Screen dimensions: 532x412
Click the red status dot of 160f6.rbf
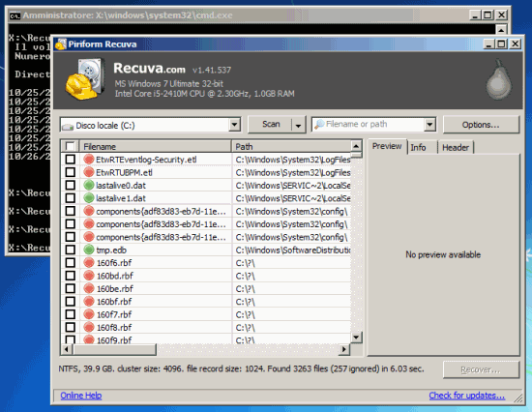(x=89, y=263)
